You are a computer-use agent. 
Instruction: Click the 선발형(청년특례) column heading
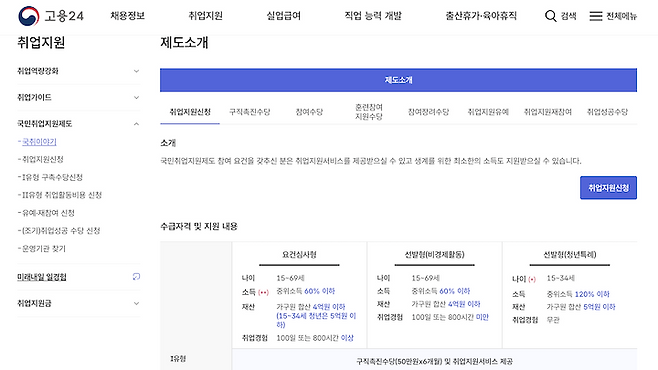pyautogui.click(x=569, y=255)
